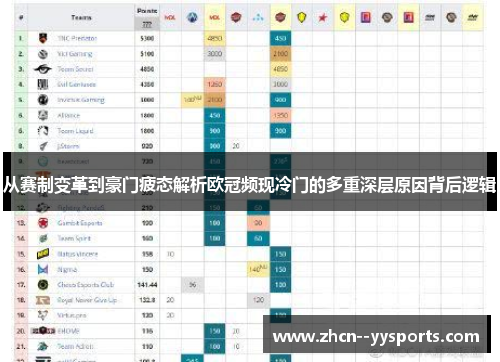The height and width of the screenshot is (362, 500).
Task: Select the 140 cell in Nigma row
Action: coord(258,269)
